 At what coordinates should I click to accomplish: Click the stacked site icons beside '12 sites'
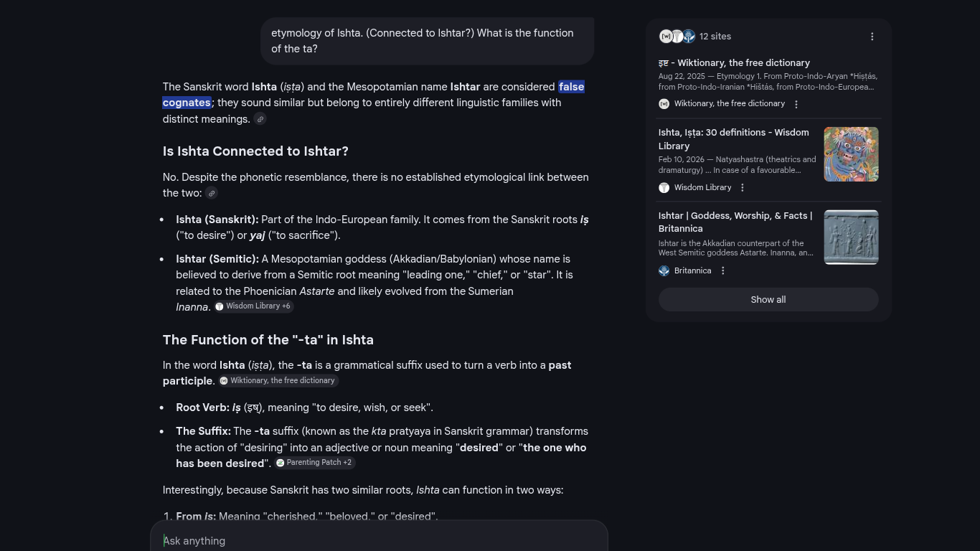click(x=677, y=37)
